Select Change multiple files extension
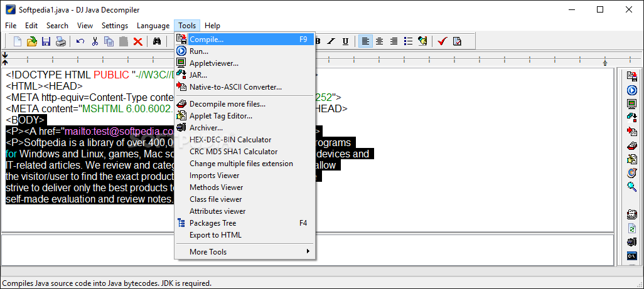 [245, 164]
